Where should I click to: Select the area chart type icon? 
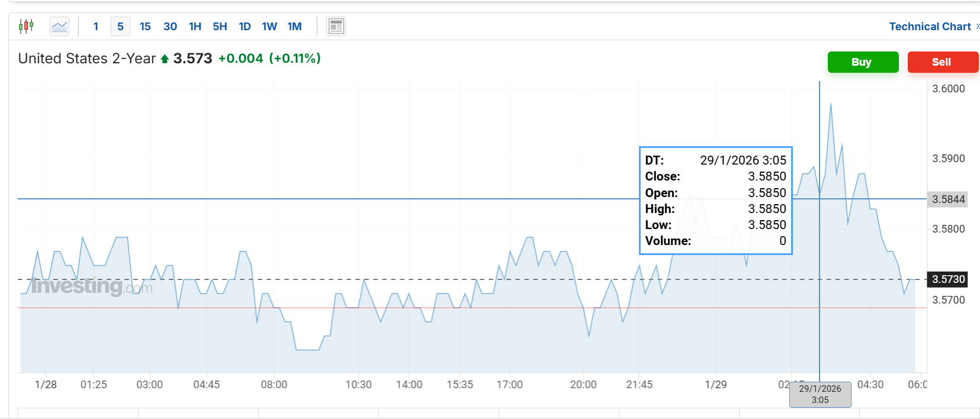[x=59, y=26]
